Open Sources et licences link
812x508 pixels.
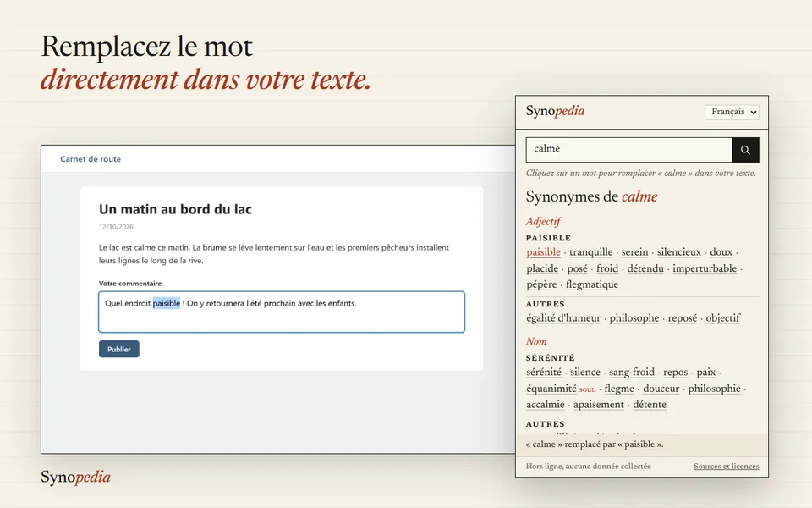point(726,466)
